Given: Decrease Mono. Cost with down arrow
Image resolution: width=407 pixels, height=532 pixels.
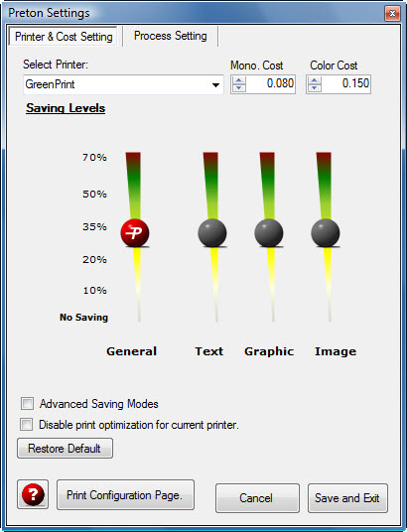Looking at the screenshot, I should tap(239, 88).
